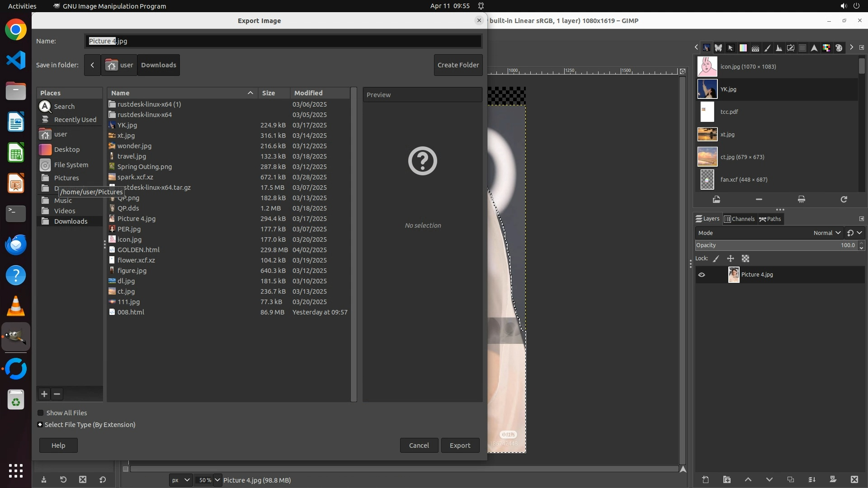Click lock alpha channel checkerboard icon
868x488 pixels.
pyautogui.click(x=745, y=259)
